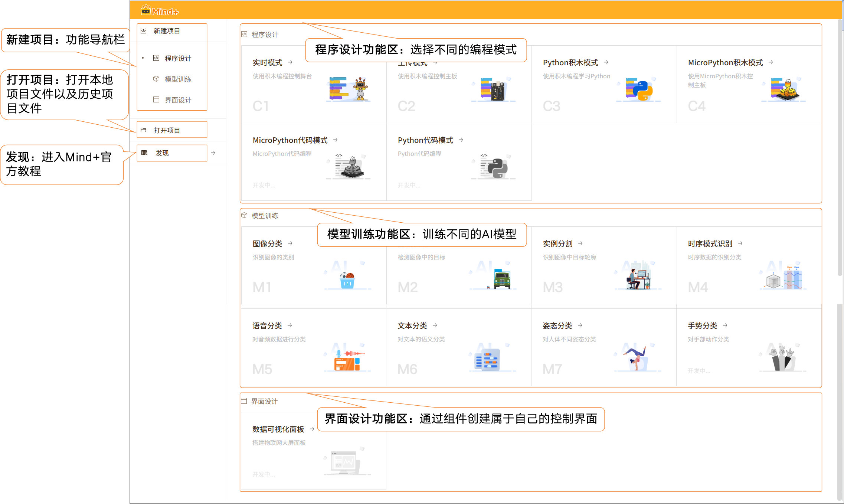The width and height of the screenshot is (844, 504).
Task: Select 界面设计 in the navigation sidebar
Action: pos(178,100)
